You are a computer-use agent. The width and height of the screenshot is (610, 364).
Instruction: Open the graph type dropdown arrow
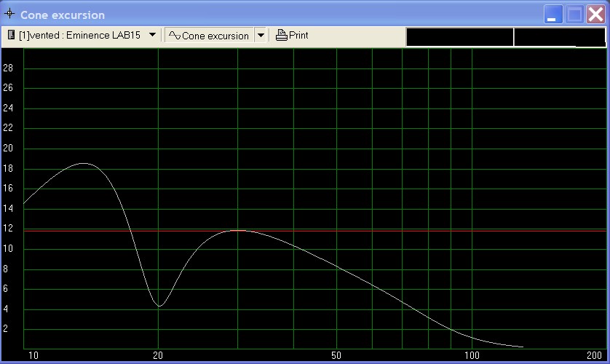pyautogui.click(x=260, y=36)
